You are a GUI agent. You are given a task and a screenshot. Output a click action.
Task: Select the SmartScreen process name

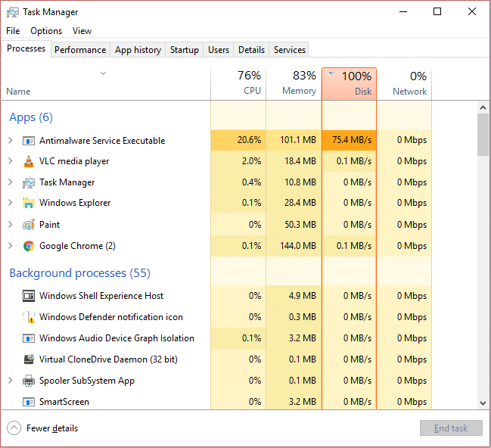[x=64, y=402]
